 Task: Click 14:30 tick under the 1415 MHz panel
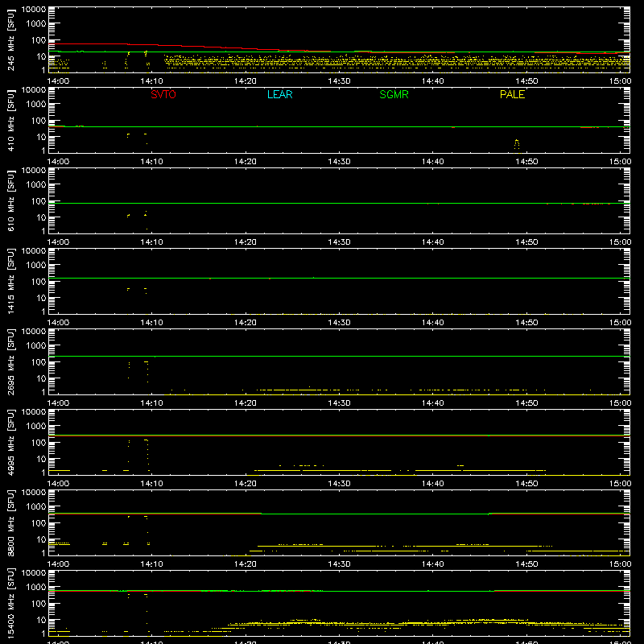coord(339,323)
